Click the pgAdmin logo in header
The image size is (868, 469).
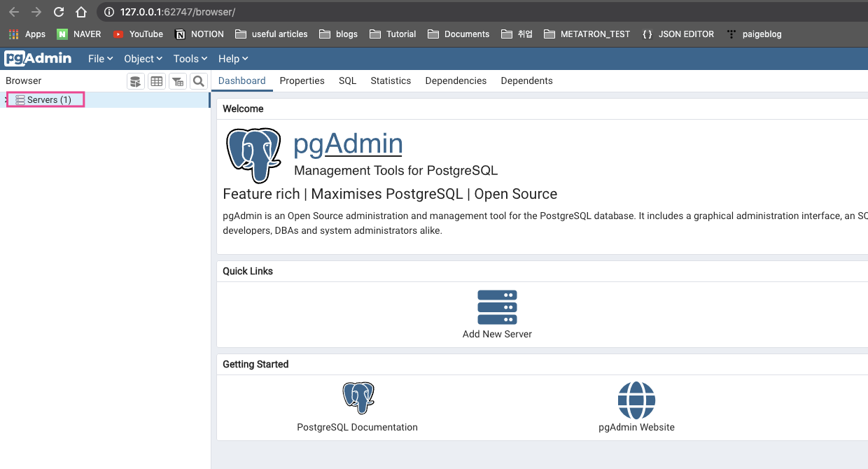tap(38, 59)
